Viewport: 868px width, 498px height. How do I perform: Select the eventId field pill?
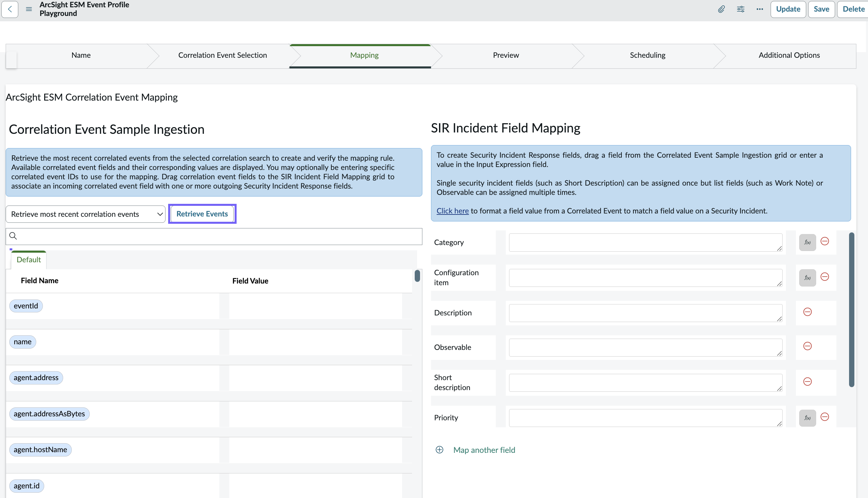click(26, 306)
